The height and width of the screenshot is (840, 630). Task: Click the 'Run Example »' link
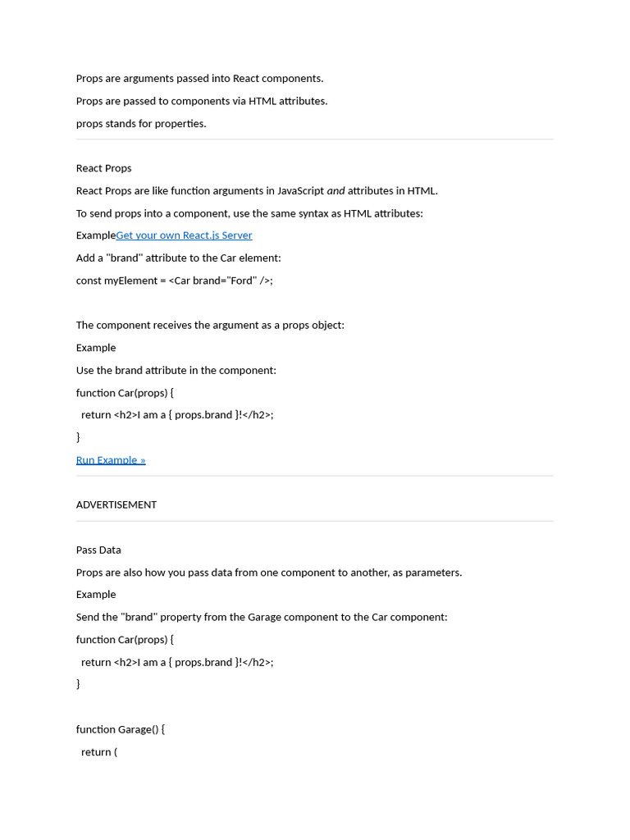[111, 460]
